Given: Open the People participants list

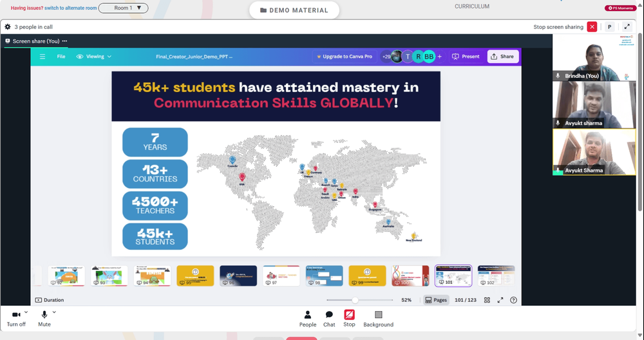Looking at the screenshot, I should pos(308,319).
